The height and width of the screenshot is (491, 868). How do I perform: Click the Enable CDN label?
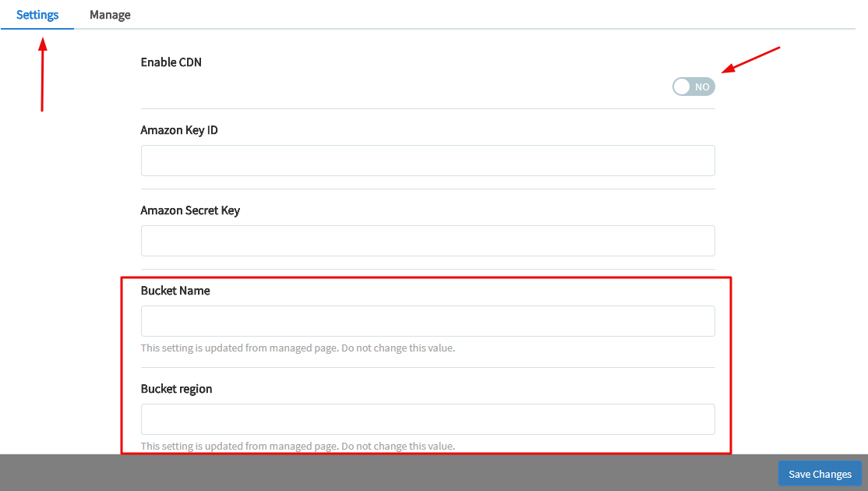click(x=171, y=62)
